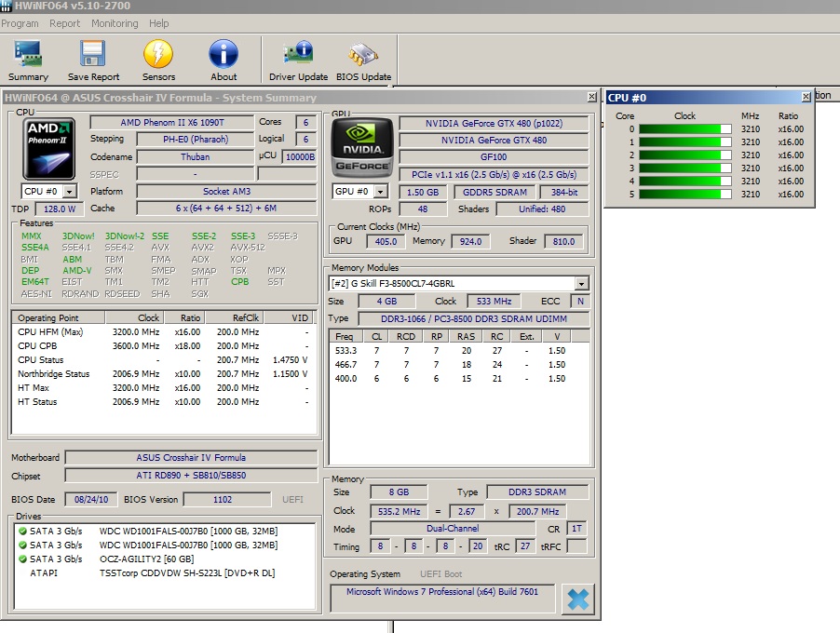Click the Motherboard name field
840x633 pixels.
[x=192, y=458]
